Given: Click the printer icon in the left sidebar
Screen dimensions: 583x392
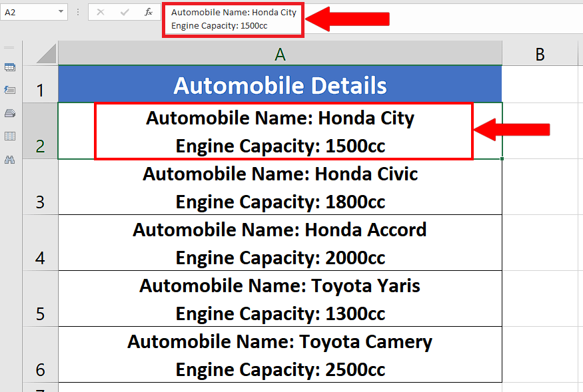Looking at the screenshot, I should point(9,113).
